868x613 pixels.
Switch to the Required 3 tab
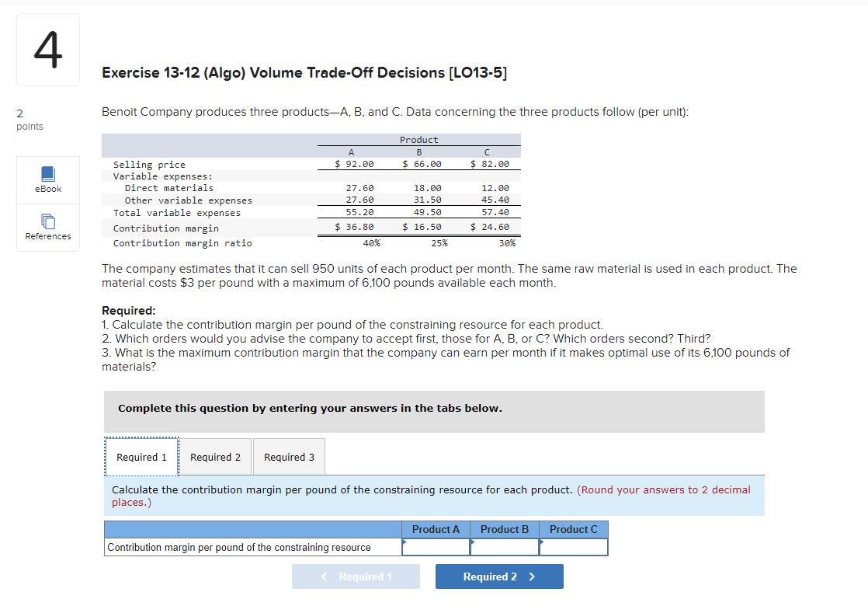(x=289, y=457)
